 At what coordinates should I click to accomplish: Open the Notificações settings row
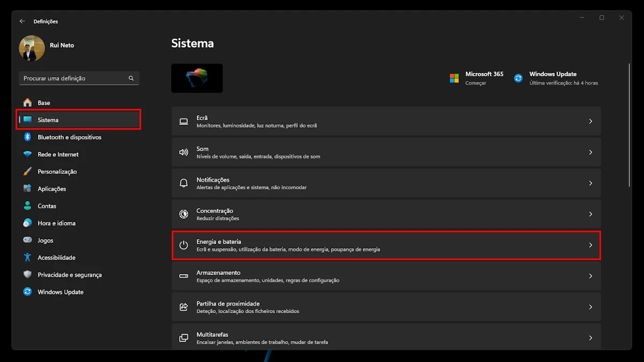(385, 183)
